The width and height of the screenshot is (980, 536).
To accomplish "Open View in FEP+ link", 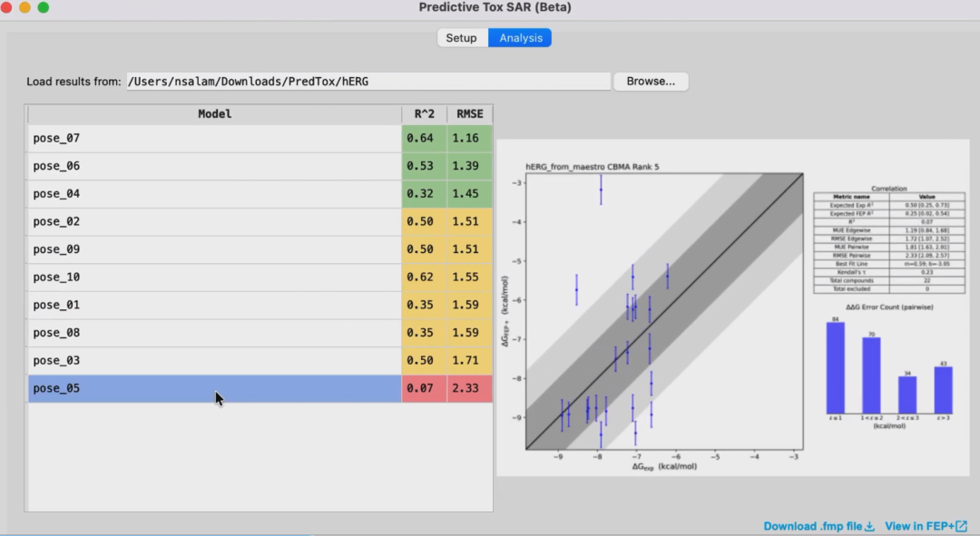I will tap(926, 527).
